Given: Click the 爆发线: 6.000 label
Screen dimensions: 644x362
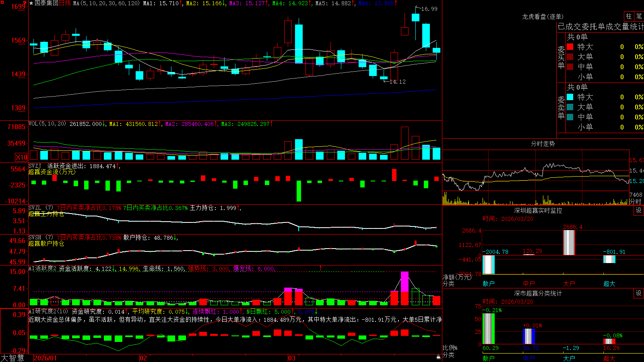Looking at the screenshot, I should pos(254,269).
